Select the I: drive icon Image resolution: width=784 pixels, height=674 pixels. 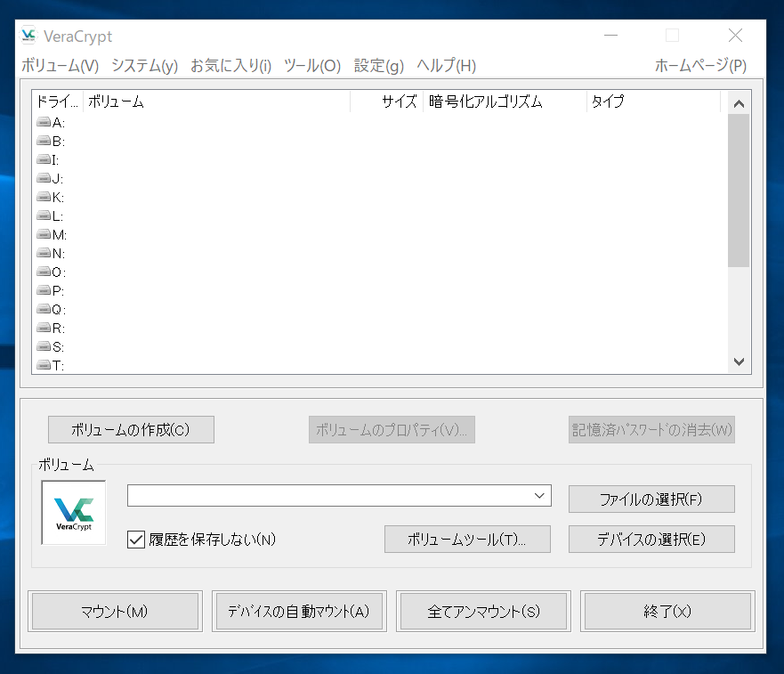tap(44, 160)
